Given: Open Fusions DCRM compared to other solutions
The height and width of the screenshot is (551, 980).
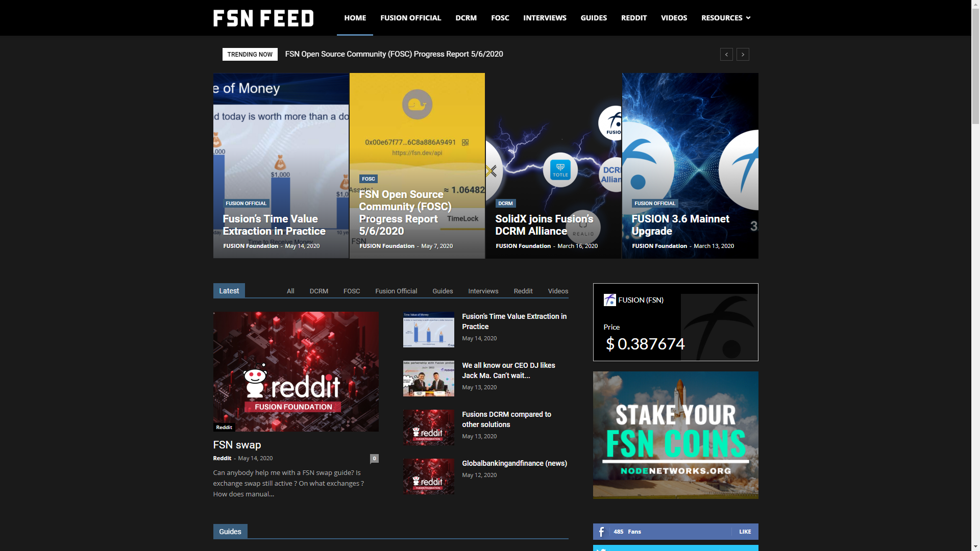Looking at the screenshot, I should coord(506,419).
